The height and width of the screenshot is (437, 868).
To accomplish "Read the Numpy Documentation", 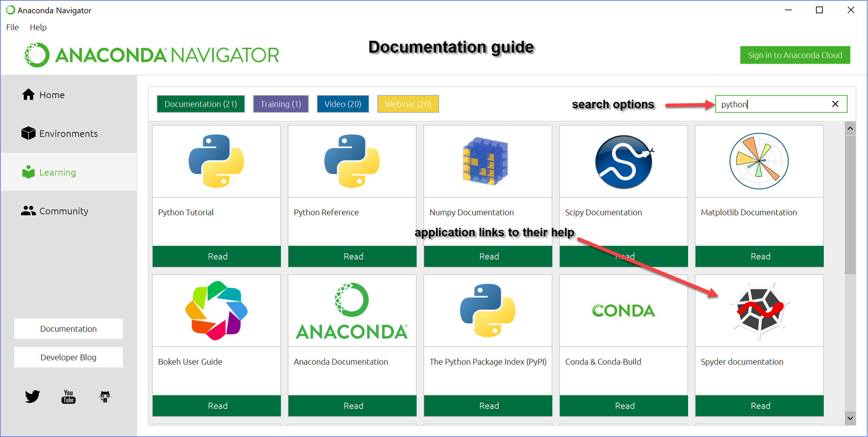I will [x=488, y=256].
